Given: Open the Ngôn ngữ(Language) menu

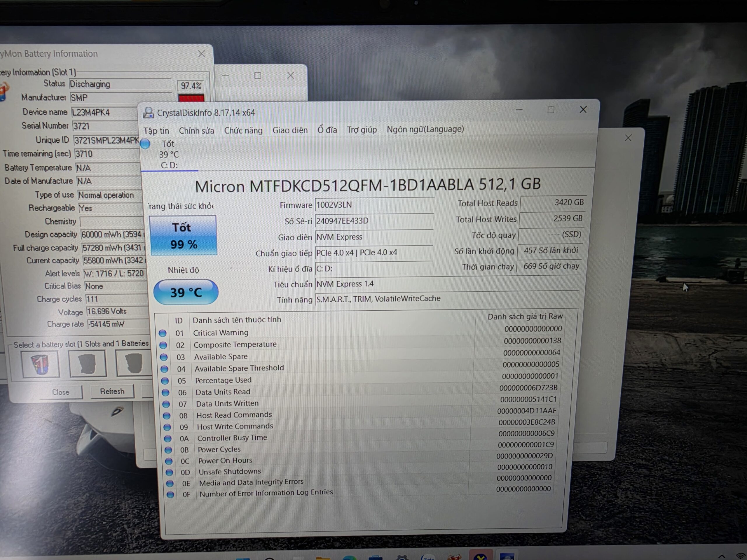Looking at the screenshot, I should (x=425, y=129).
